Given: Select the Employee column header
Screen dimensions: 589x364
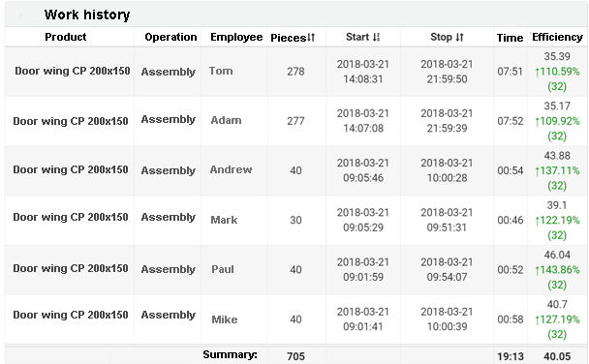Looking at the screenshot, I should pyautogui.click(x=236, y=37).
